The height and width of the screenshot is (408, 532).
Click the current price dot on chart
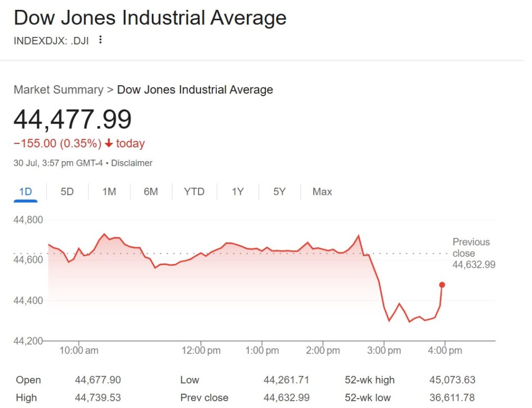(442, 284)
